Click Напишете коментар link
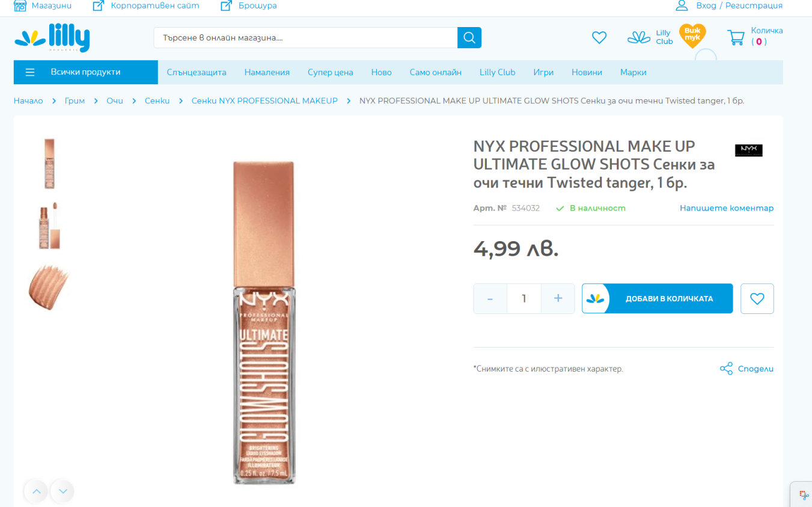Viewport: 812px width, 507px height. (x=727, y=208)
